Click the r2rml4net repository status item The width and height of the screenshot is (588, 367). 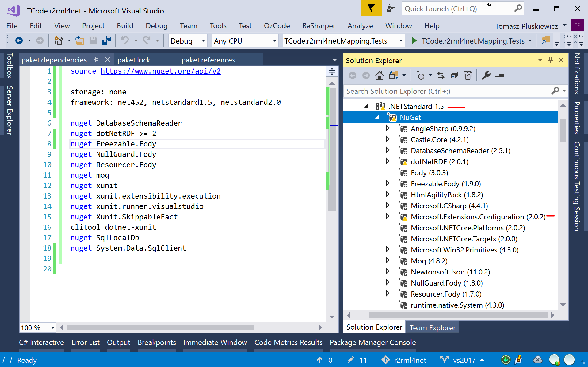(x=403, y=360)
